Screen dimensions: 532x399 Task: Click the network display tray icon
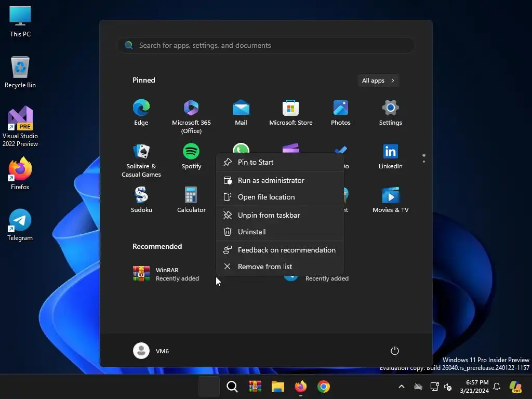coord(434,387)
